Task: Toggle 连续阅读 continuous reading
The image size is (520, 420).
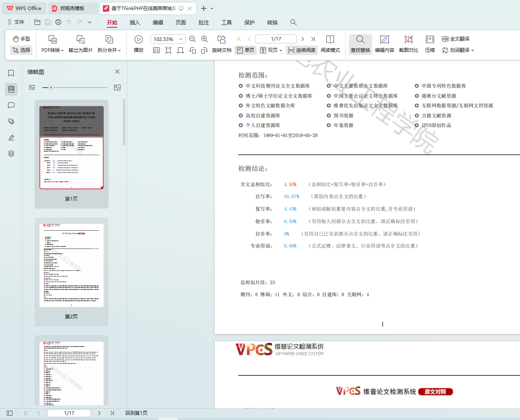Action: click(302, 50)
